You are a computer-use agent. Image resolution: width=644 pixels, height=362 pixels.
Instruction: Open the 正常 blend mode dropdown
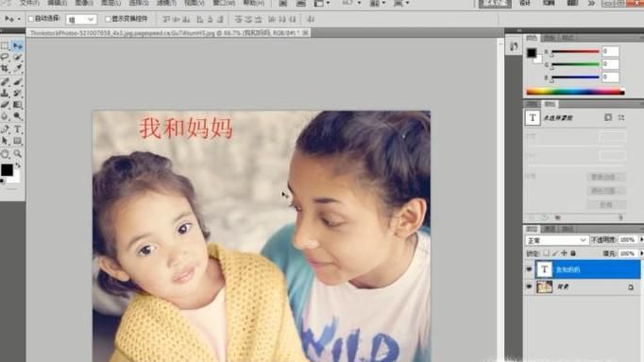556,240
